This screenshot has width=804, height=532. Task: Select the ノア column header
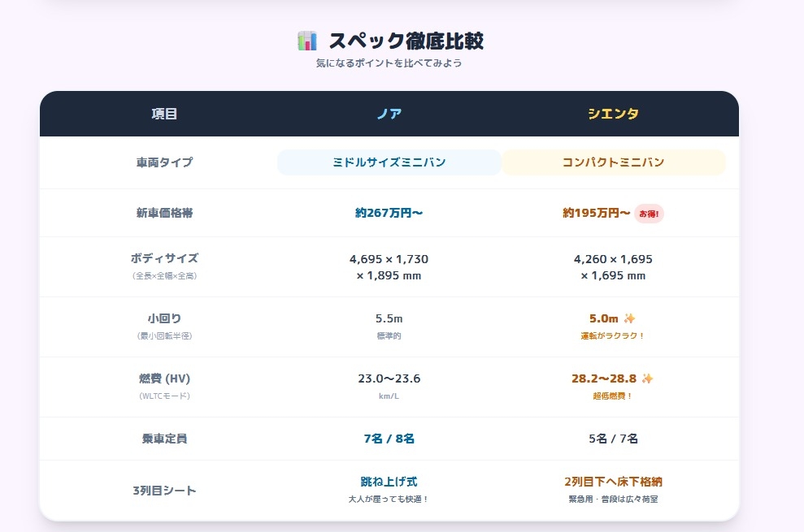[389, 114]
